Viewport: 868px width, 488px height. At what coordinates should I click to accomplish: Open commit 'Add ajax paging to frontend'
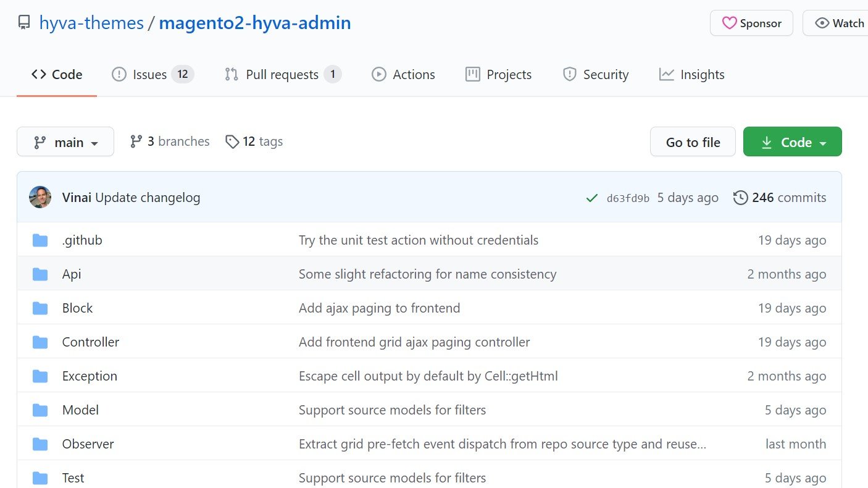click(x=380, y=308)
